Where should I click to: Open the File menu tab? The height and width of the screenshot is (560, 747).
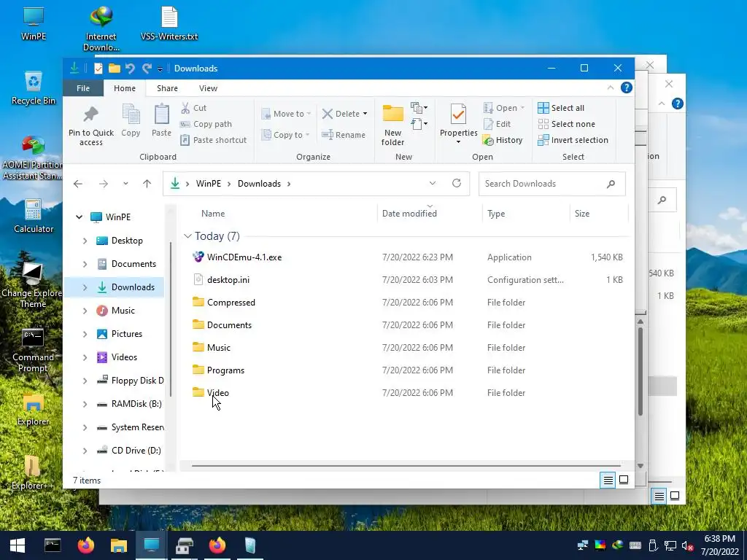83,88
